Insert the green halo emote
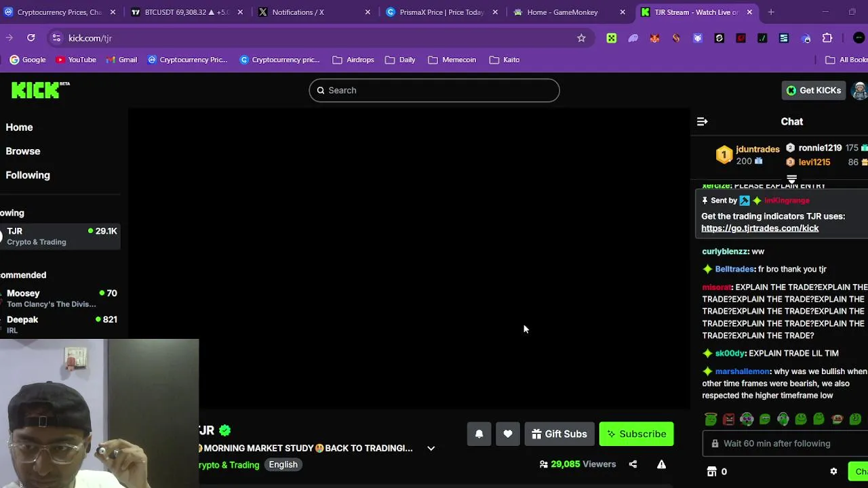The width and height of the screenshot is (868, 488). [711, 419]
